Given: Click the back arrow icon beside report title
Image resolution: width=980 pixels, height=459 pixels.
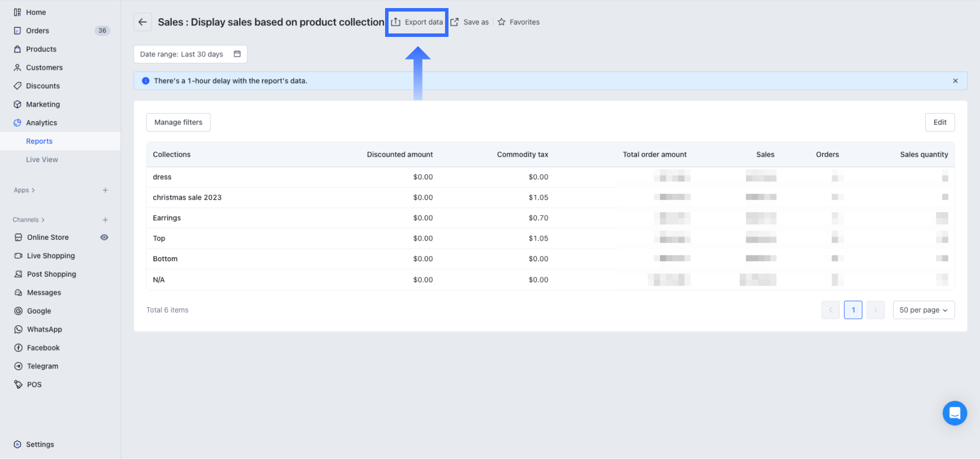Looking at the screenshot, I should tap(142, 22).
